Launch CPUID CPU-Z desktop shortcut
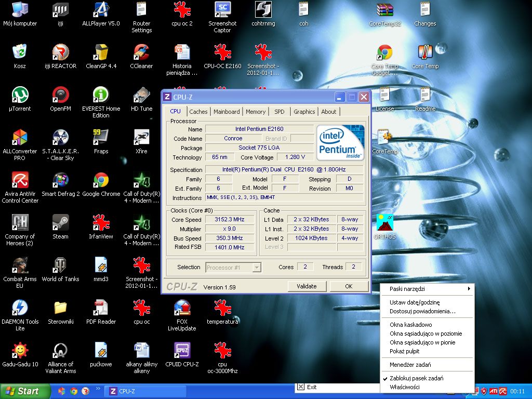The width and height of the screenshot is (532, 399). coord(182,355)
